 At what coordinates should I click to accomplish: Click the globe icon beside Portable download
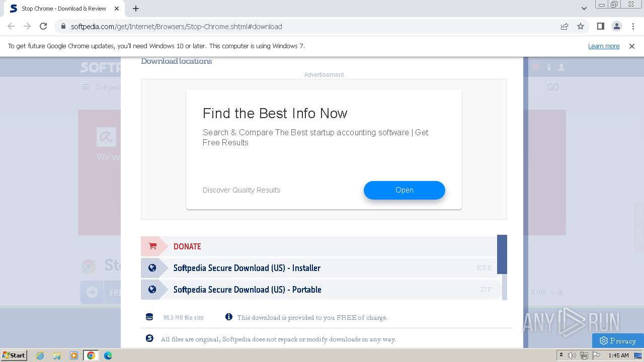(x=152, y=290)
